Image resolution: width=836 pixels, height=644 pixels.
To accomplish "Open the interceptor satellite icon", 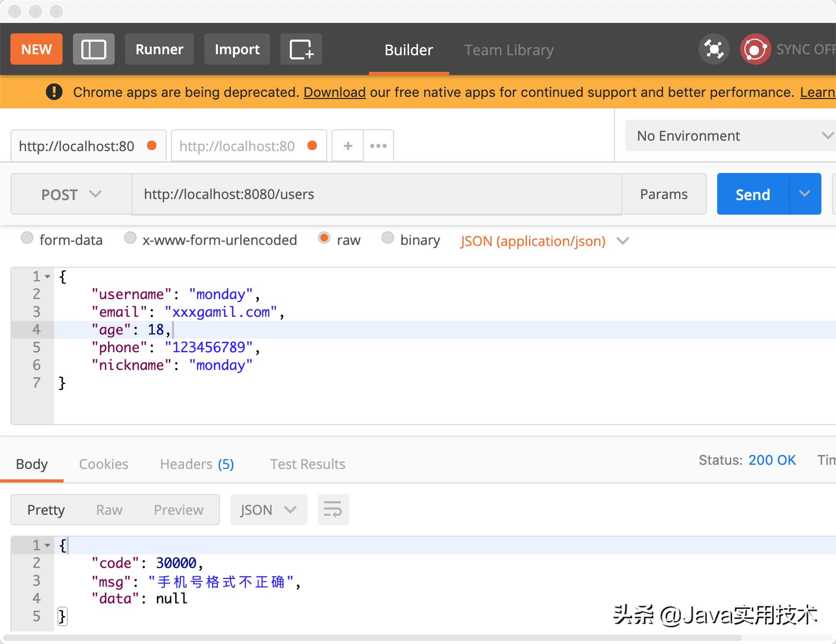I will (x=714, y=49).
